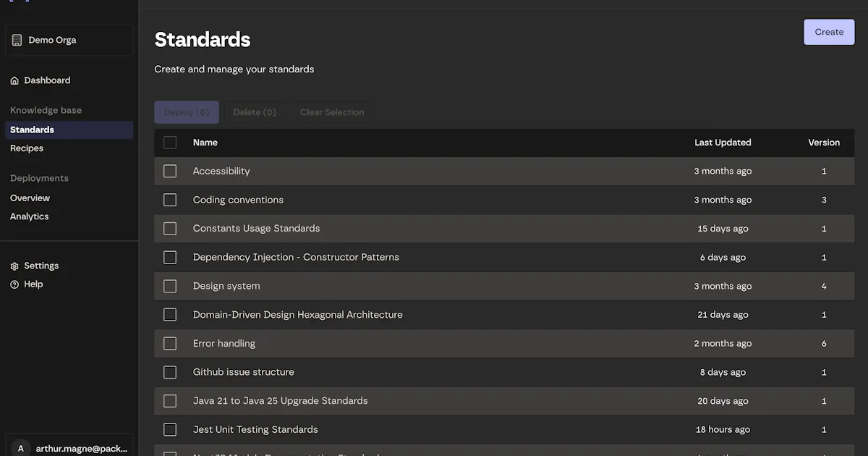Click the Deploy (0) button
The image size is (868, 456).
(187, 112)
